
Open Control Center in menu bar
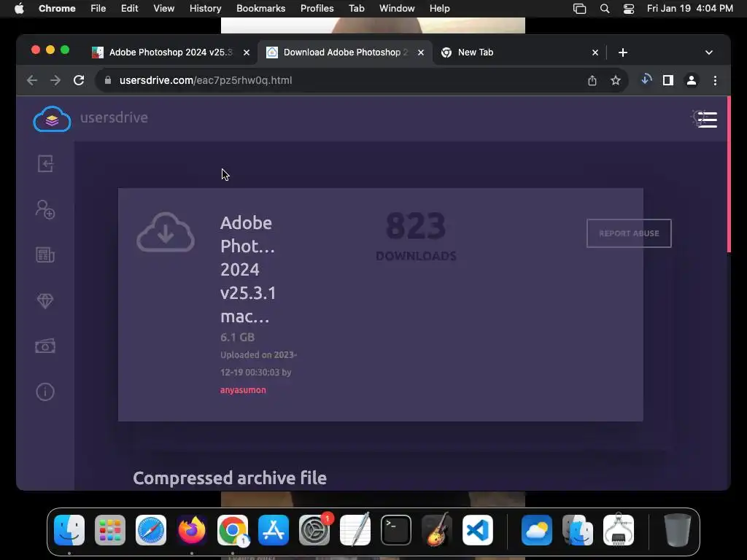(x=629, y=9)
